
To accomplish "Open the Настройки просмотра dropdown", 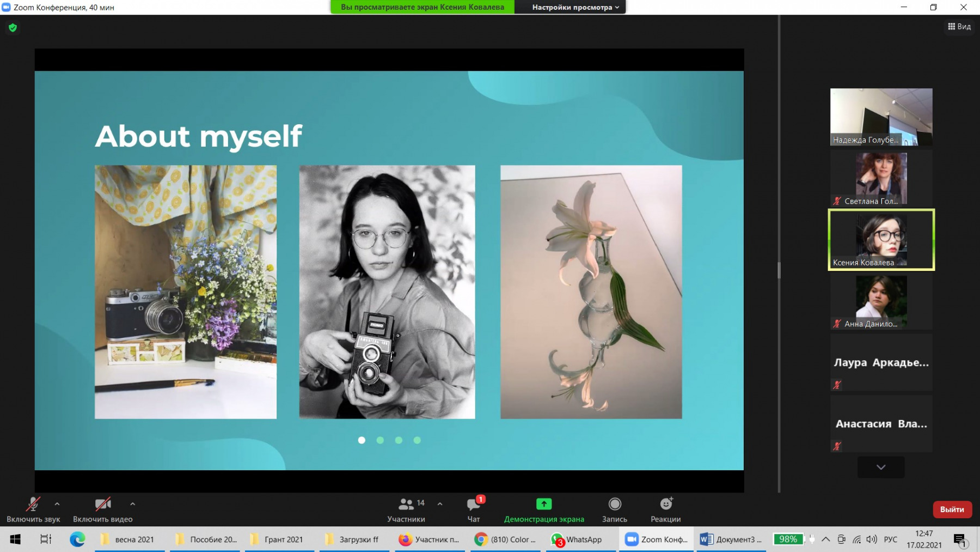I will pos(575,7).
